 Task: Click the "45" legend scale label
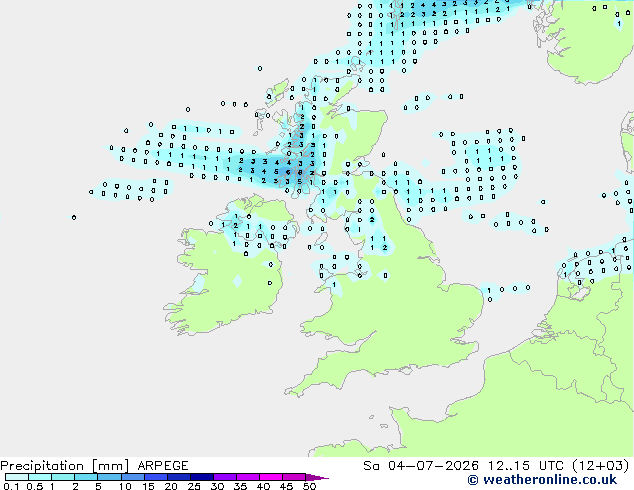click(x=286, y=486)
